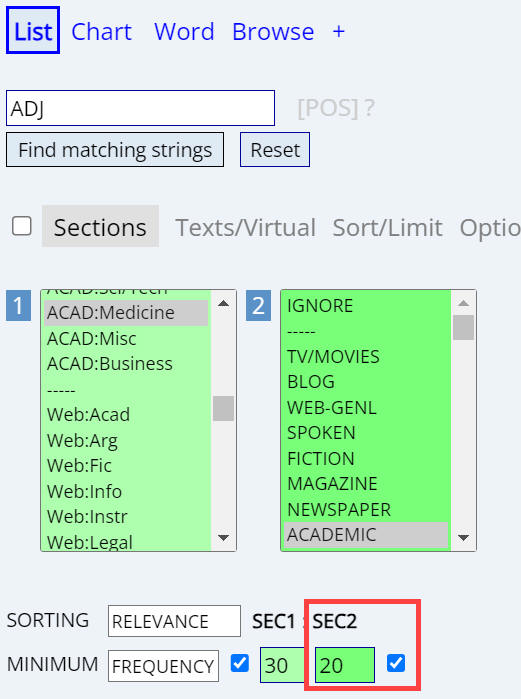This screenshot has width=521, height=699.
Task: Click the question mark beside [POS]
Action: click(369, 108)
